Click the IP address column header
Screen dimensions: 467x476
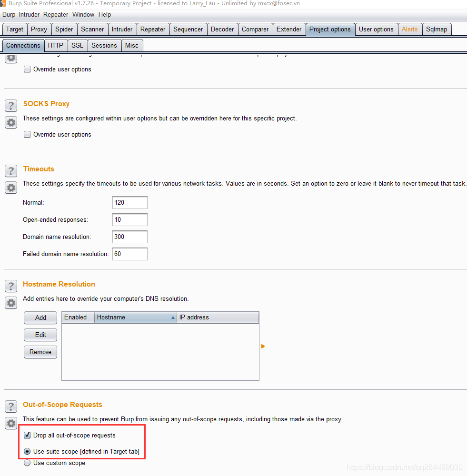[x=218, y=317]
